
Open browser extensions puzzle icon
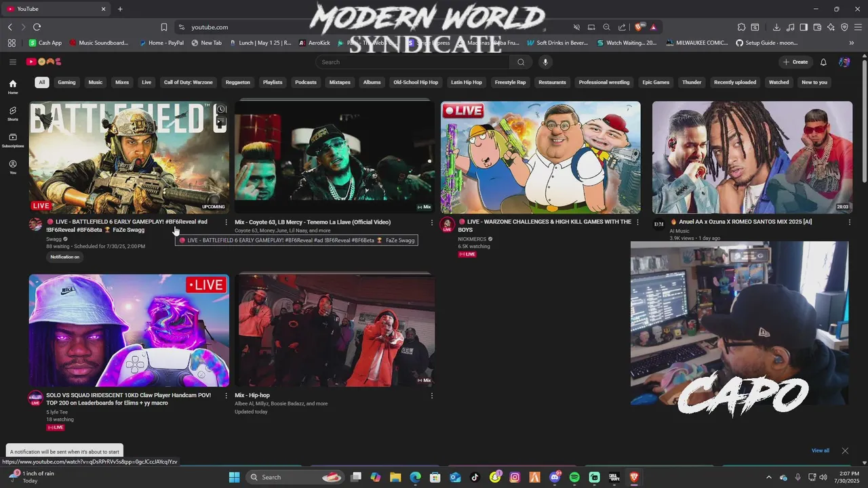click(x=741, y=27)
